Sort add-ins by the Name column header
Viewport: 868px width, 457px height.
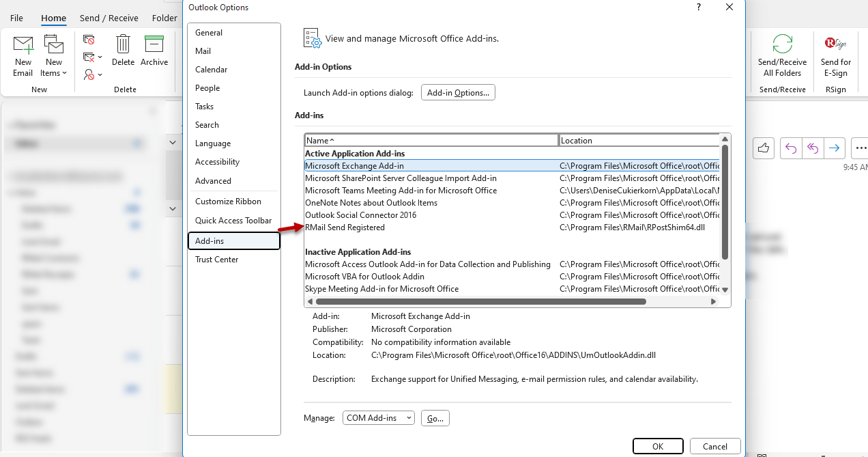(x=431, y=140)
